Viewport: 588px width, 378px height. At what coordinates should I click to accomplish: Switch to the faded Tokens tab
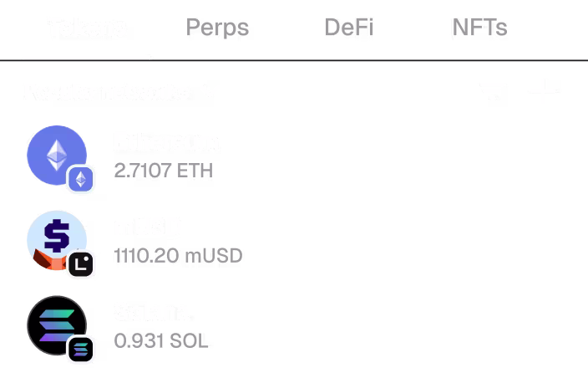89,28
